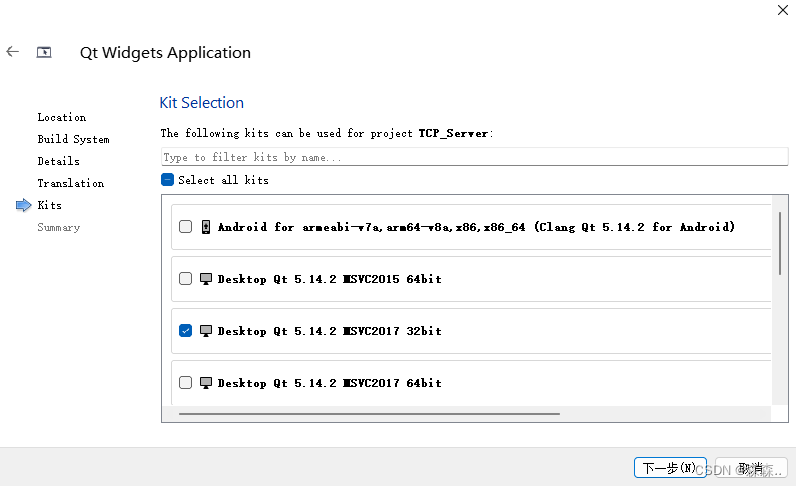Click the monitor icon for MSVC2015 64bit kit
The height and width of the screenshot is (486, 796).
pos(206,279)
